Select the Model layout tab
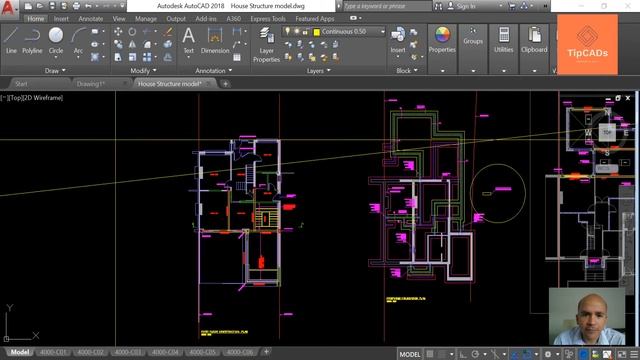Viewport: 640px width, 360px height. point(20,352)
